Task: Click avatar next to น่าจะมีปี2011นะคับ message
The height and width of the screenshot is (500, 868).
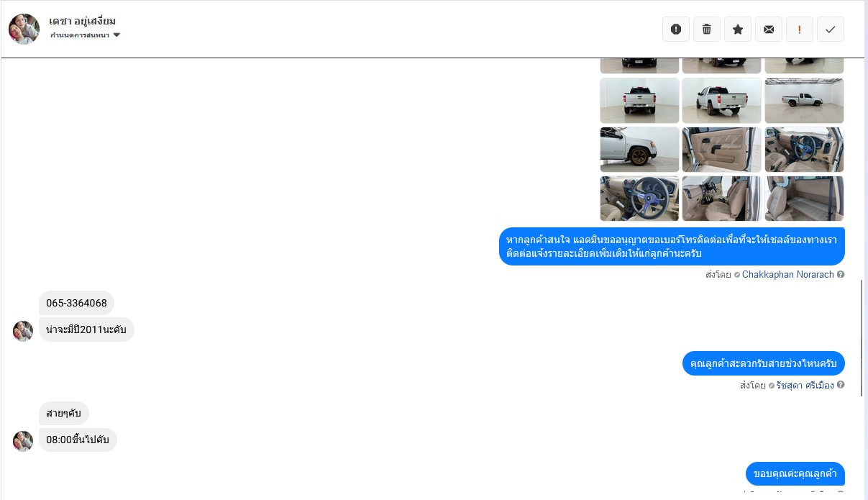Action: click(x=23, y=331)
